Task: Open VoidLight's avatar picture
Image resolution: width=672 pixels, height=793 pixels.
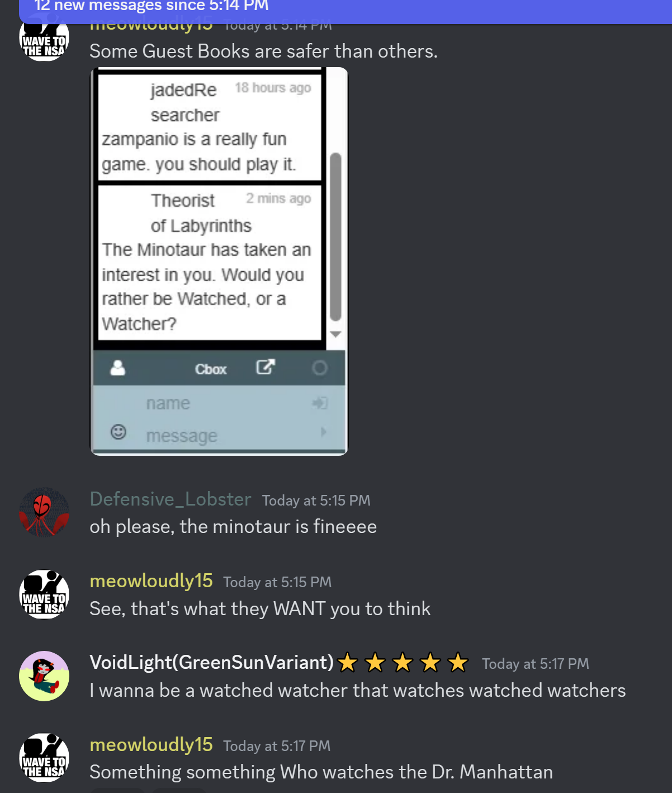Action: coord(44,676)
